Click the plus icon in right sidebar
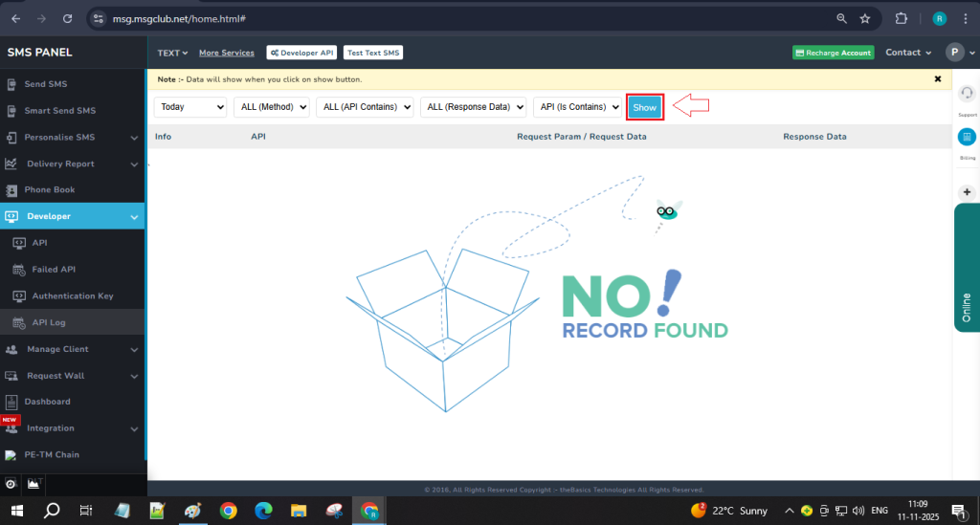Viewport: 980px width, 525px height. [x=967, y=191]
